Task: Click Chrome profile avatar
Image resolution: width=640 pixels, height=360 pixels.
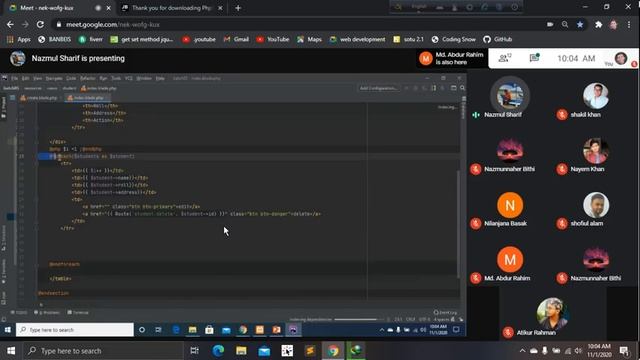Action: click(x=613, y=24)
